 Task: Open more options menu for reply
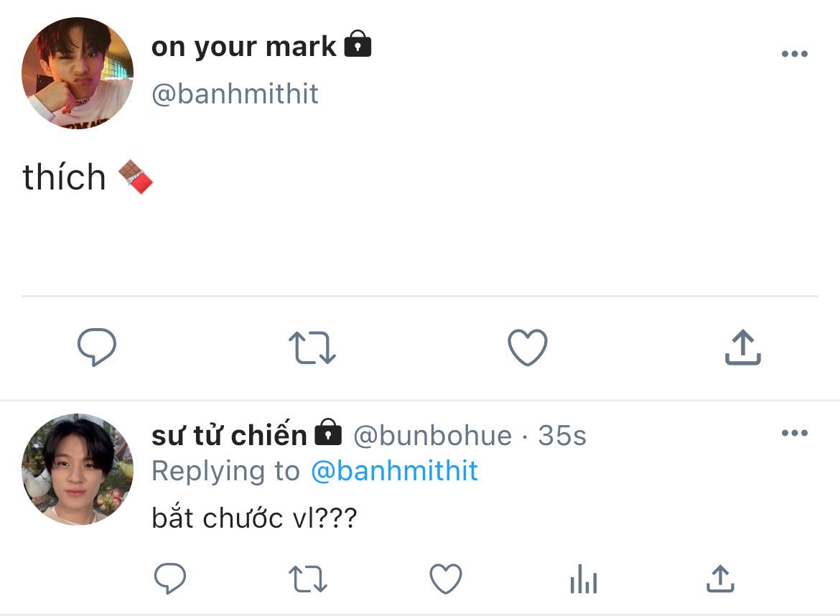tap(795, 433)
